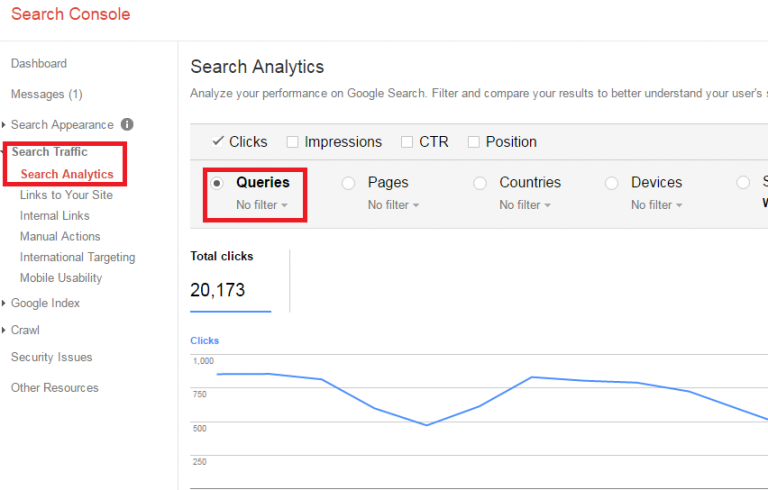Expand the Crawl section
Screen dimensions: 768x490
click(x=25, y=330)
